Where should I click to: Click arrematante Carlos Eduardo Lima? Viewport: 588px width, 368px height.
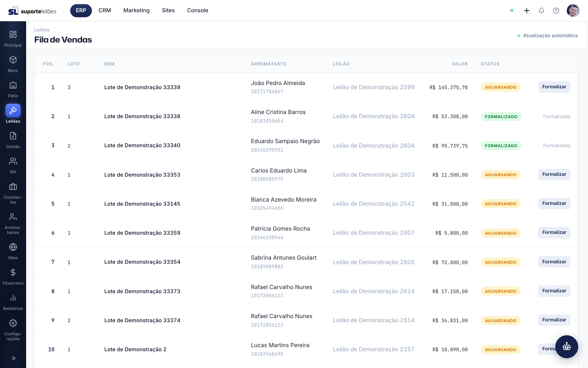(x=279, y=171)
